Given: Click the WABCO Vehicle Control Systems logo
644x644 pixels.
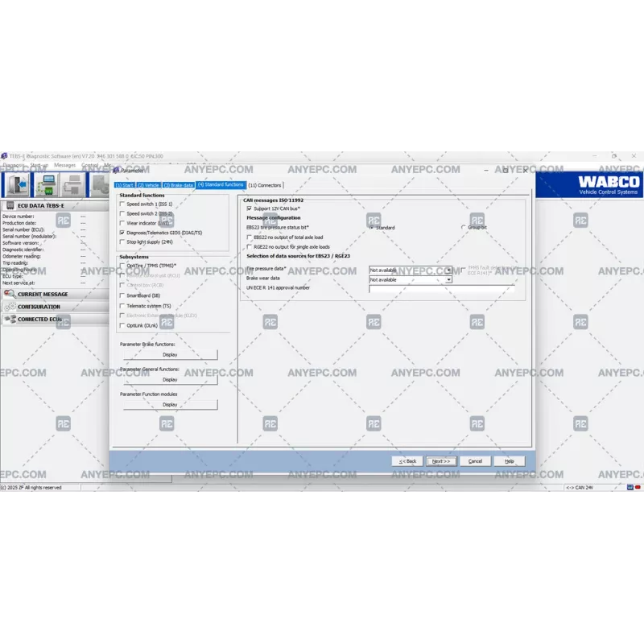Looking at the screenshot, I should 609,184.
